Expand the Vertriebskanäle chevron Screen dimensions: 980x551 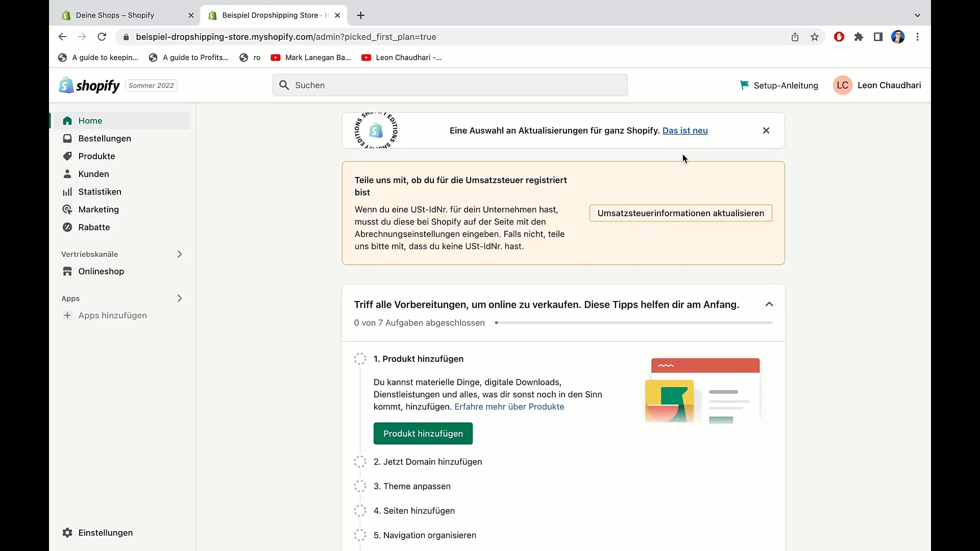point(180,254)
